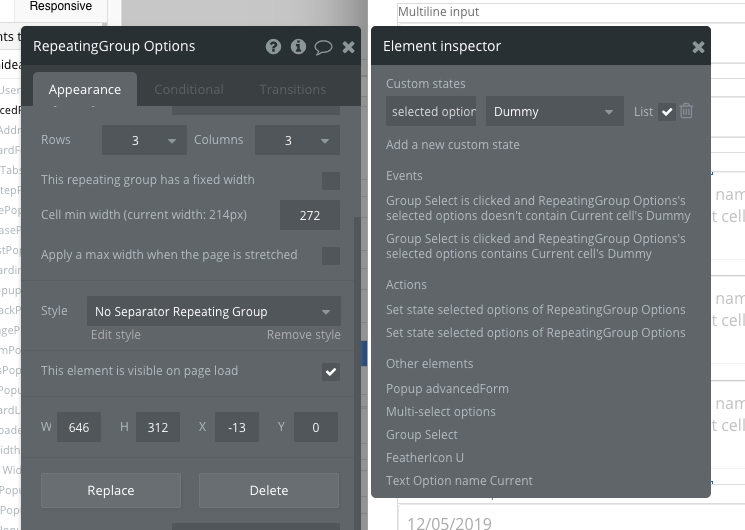Open the Dummy type dropdown
This screenshot has width=745, height=530.
555,112
